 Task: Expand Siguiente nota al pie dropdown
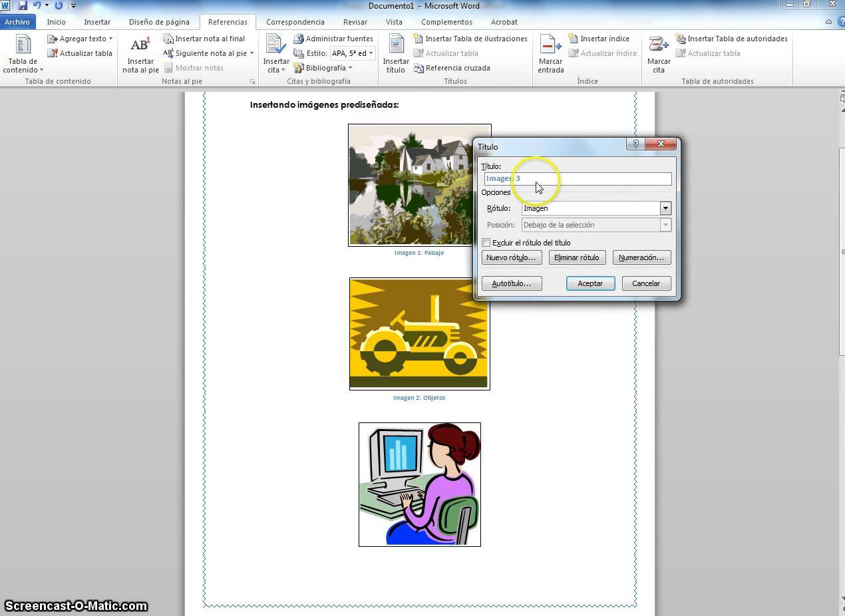point(252,53)
